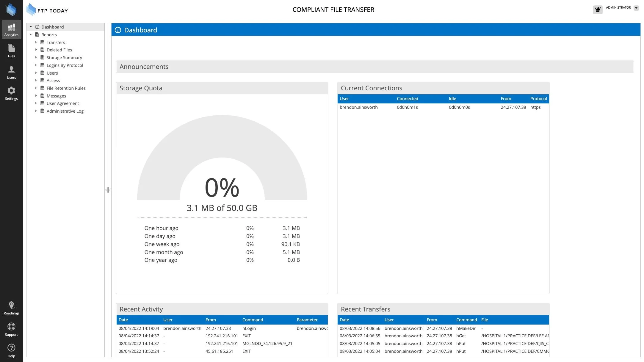Select Logins By Protocol report

(x=65, y=65)
